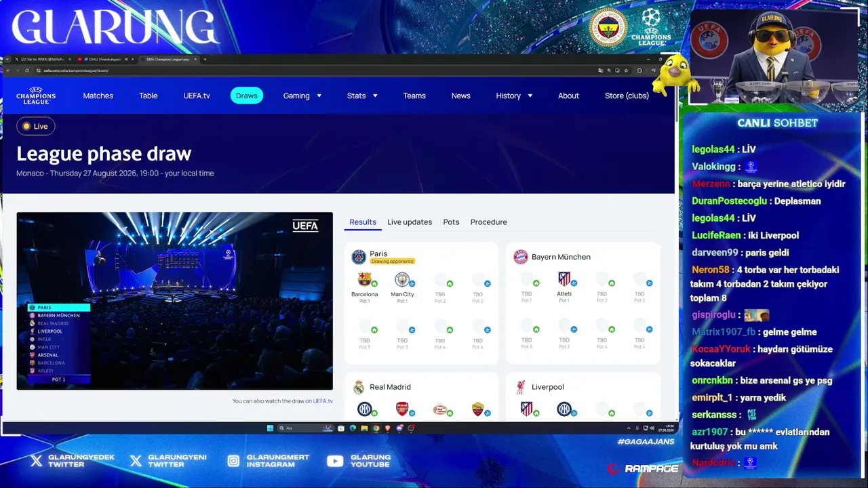
Task: Switch to the Procedure tab
Action: click(489, 222)
